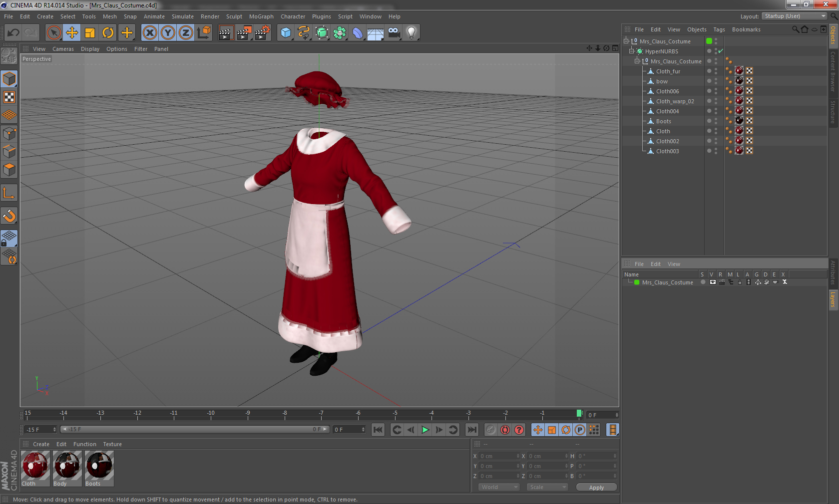Image resolution: width=839 pixels, height=504 pixels.
Task: Open the Edit Render Settings icon
Action: pos(263,33)
